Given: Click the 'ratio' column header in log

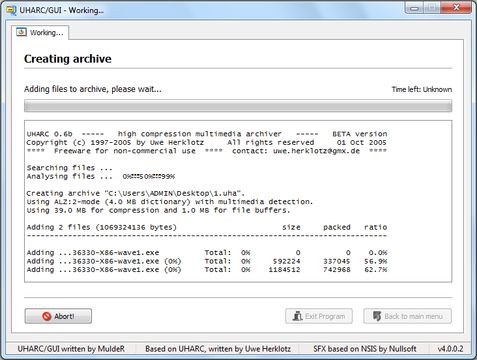Looking at the screenshot, I should pos(375,227).
